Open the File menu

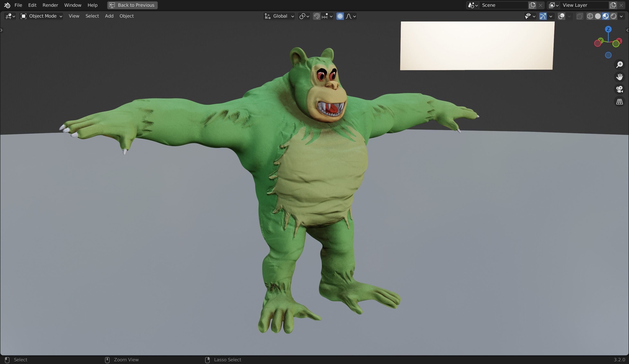(18, 5)
